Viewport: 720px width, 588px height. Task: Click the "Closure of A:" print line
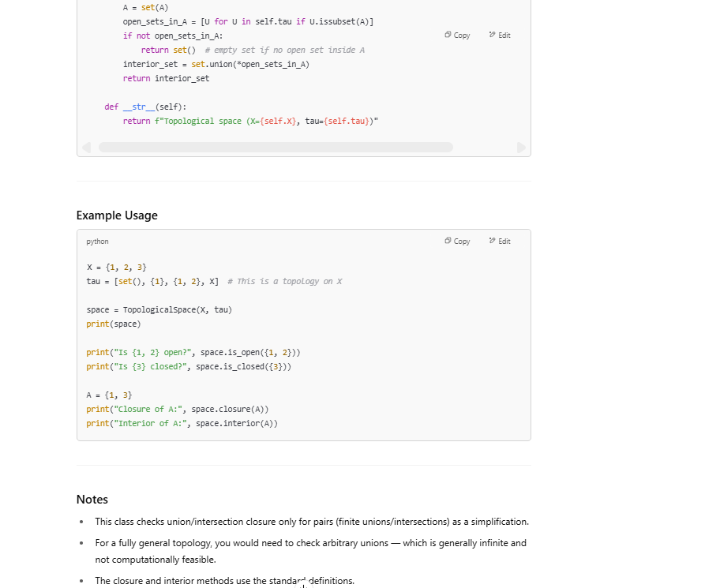pyautogui.click(x=178, y=409)
